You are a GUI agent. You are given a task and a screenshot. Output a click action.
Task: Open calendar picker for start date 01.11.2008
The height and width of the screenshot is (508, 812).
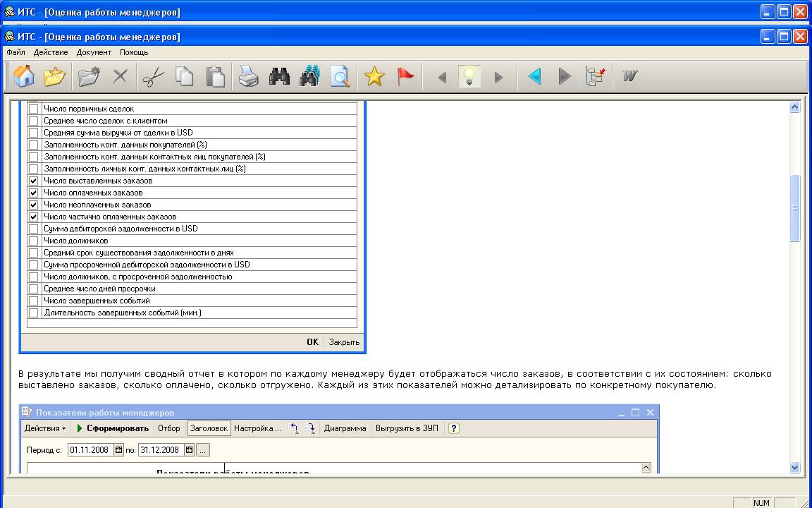[x=118, y=450]
